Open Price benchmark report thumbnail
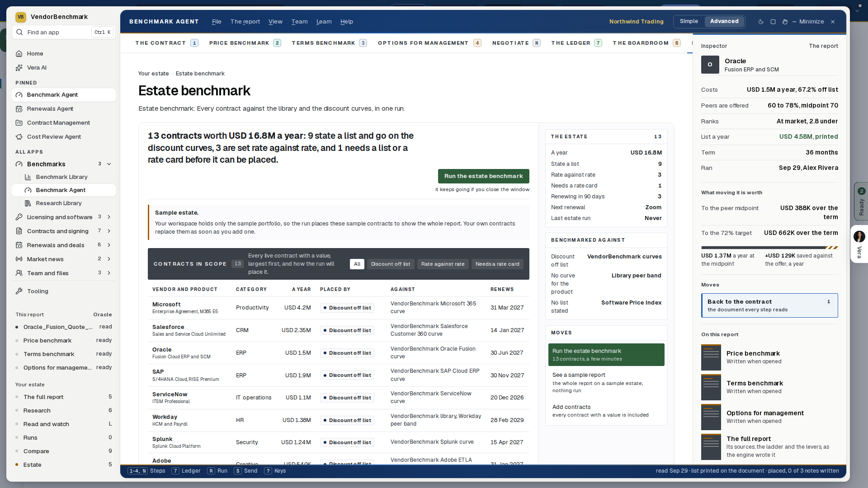 click(x=711, y=357)
